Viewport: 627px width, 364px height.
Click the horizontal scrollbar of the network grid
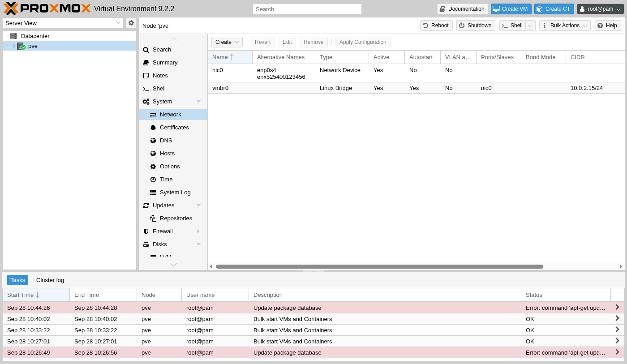(x=379, y=266)
